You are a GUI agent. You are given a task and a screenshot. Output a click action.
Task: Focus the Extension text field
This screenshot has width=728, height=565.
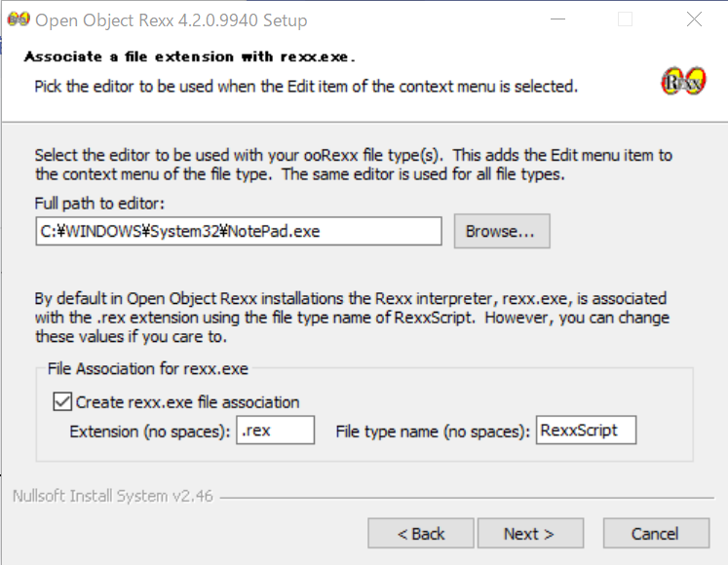tap(275, 431)
